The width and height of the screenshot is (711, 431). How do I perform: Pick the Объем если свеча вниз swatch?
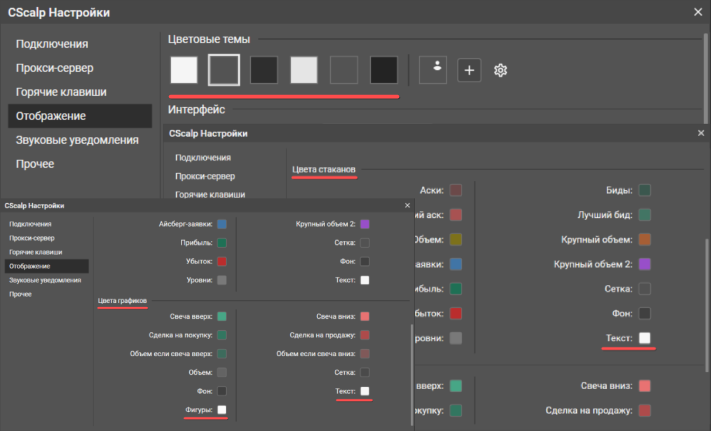[365, 354]
